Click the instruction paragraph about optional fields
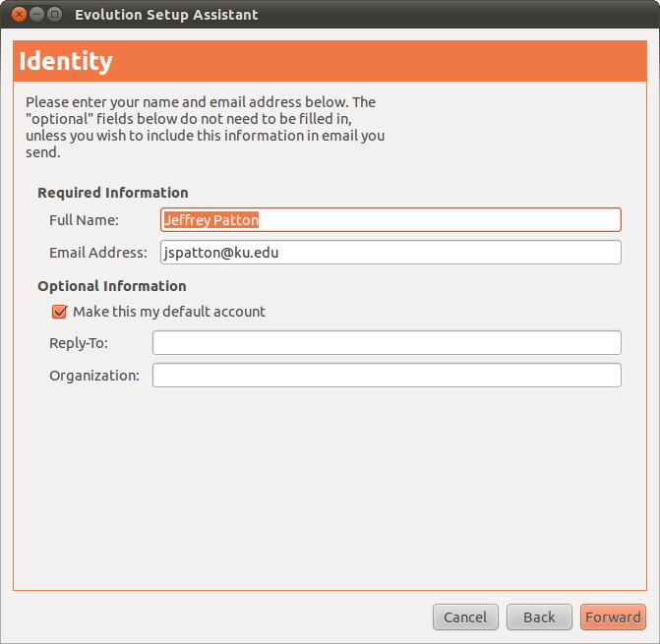This screenshot has width=660, height=644. (x=205, y=127)
